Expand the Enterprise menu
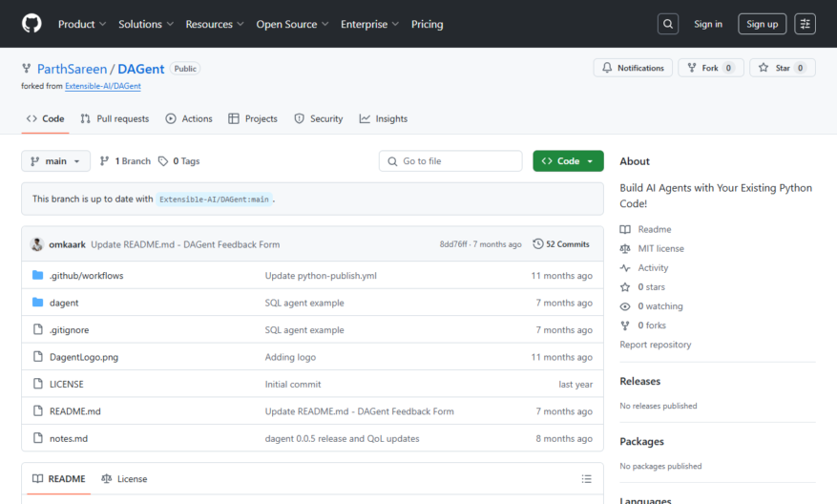Image resolution: width=837 pixels, height=504 pixels. [x=369, y=24]
